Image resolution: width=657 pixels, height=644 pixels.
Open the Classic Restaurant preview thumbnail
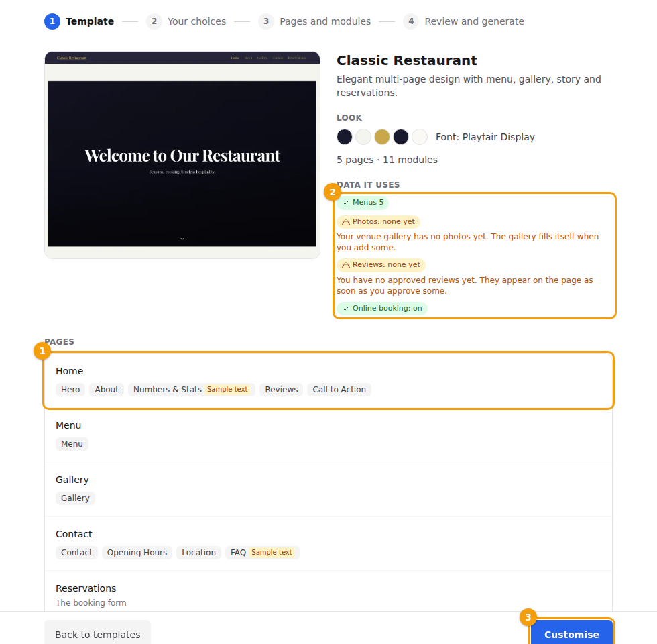click(182, 155)
